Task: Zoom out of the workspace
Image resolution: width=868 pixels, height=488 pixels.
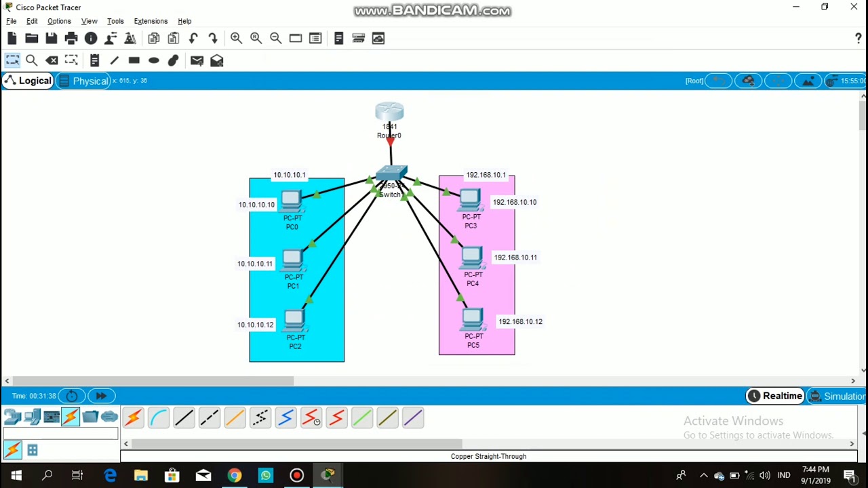Action: coord(275,39)
